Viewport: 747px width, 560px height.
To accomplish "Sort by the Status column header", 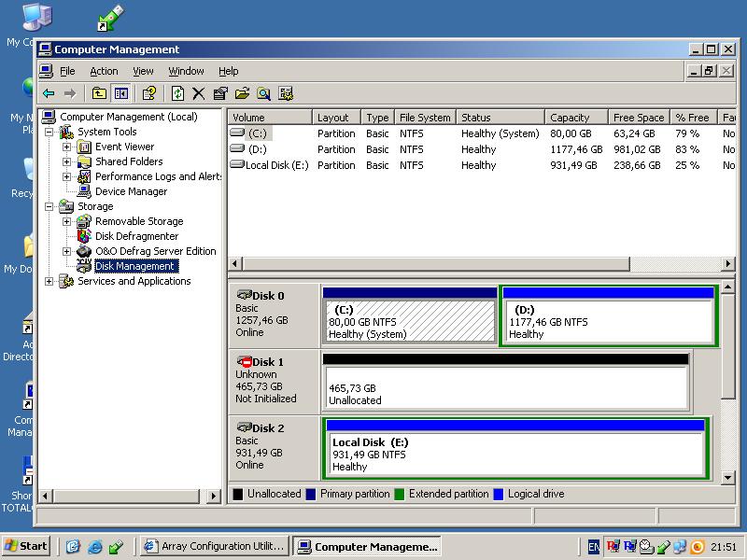I will [500, 118].
